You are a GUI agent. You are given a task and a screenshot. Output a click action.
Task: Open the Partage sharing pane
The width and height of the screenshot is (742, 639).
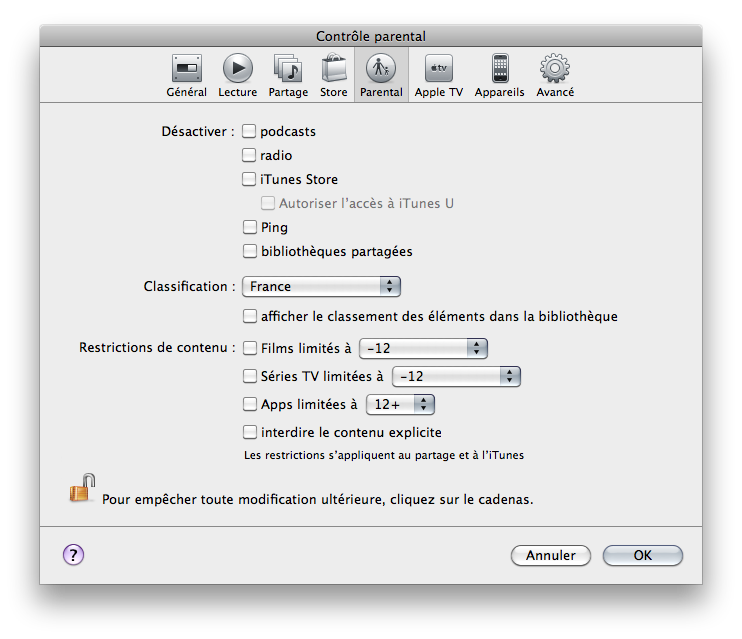pos(288,75)
